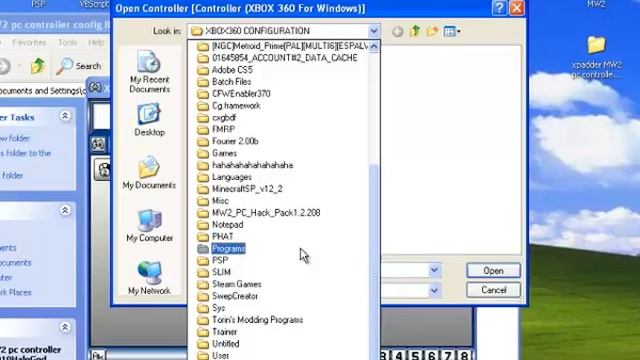
Task: Go to Desktop in places bar
Action: [149, 120]
